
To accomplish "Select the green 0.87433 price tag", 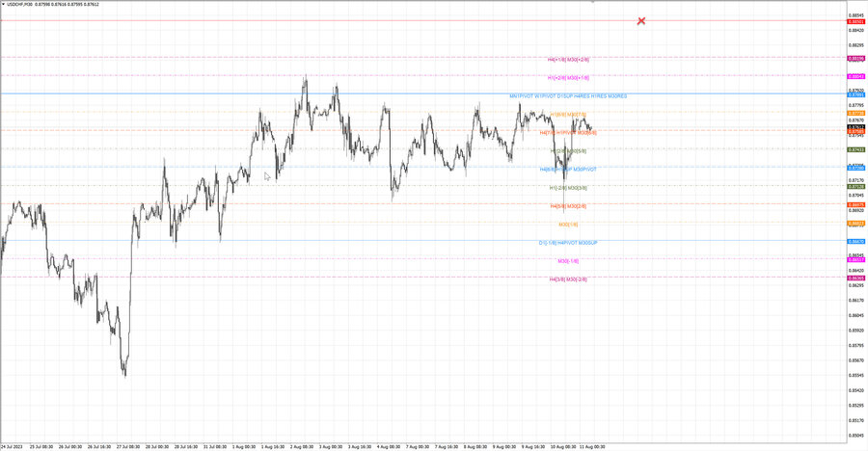I will pos(856,150).
